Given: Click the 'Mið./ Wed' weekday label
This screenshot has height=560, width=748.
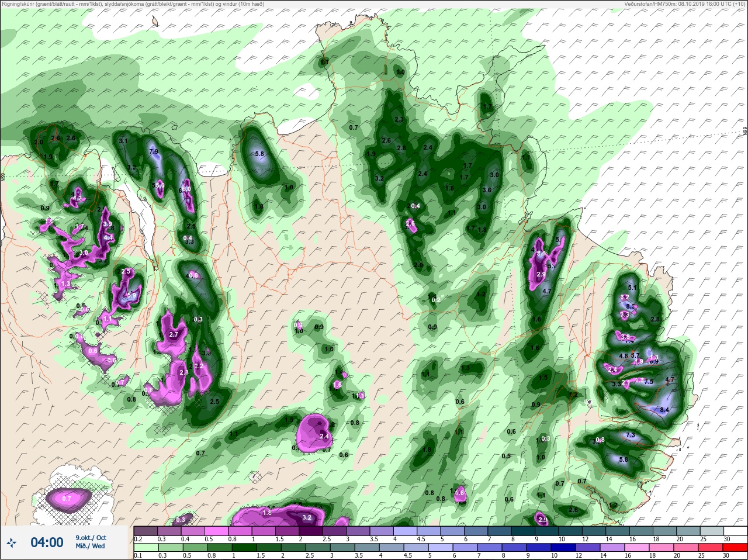Looking at the screenshot, I should (90, 546).
